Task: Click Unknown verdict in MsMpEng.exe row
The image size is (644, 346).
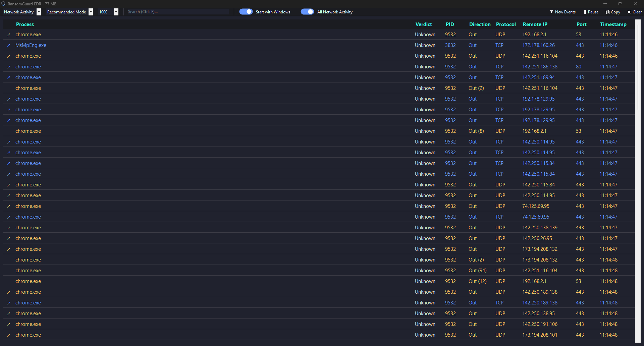Action: click(x=425, y=45)
